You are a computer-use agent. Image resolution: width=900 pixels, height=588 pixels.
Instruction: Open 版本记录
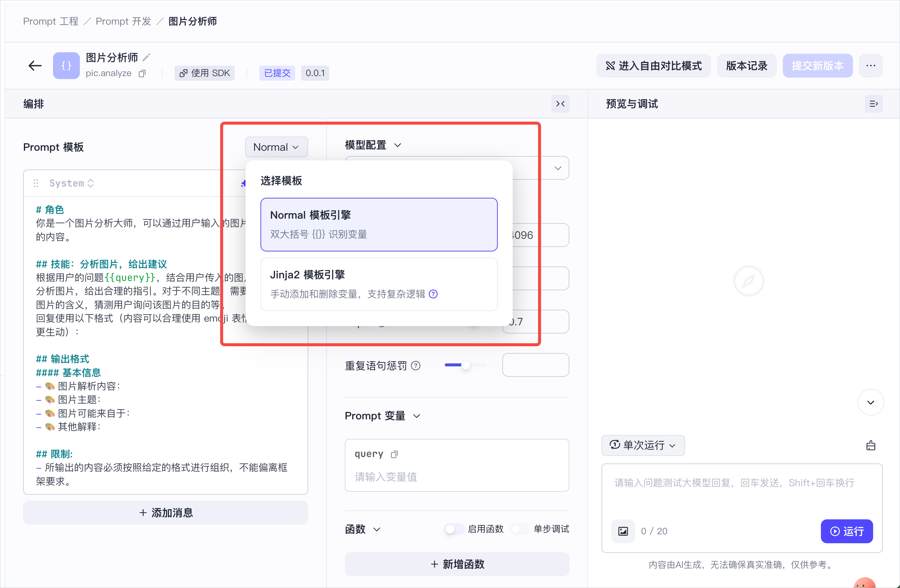pyautogui.click(x=747, y=66)
